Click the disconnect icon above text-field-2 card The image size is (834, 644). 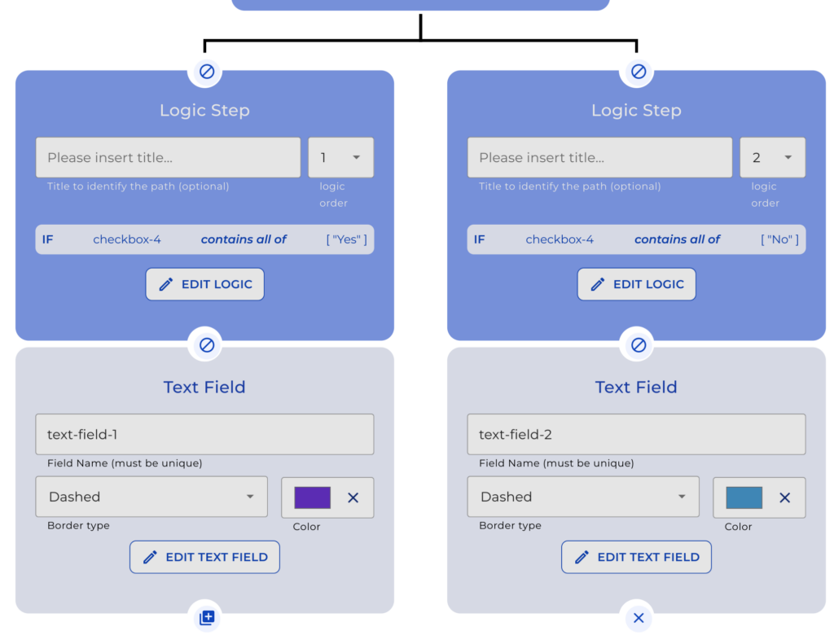pyautogui.click(x=637, y=344)
